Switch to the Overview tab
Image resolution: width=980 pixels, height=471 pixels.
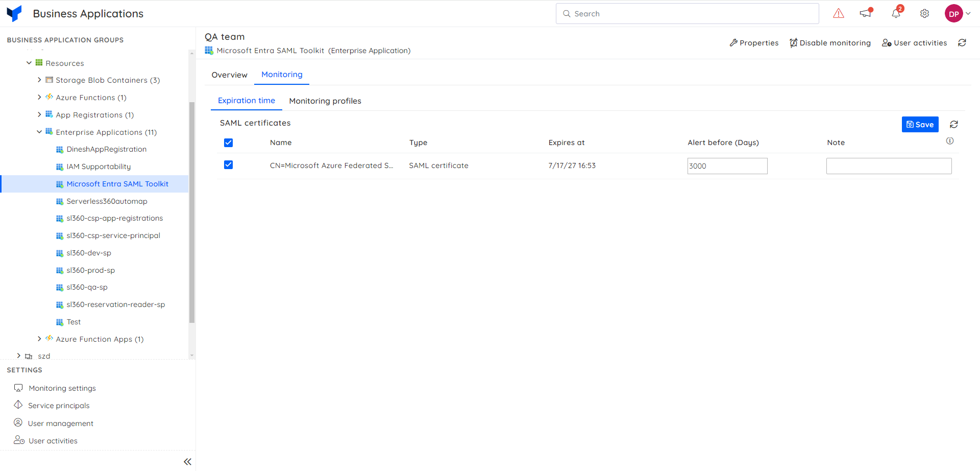[x=229, y=75]
